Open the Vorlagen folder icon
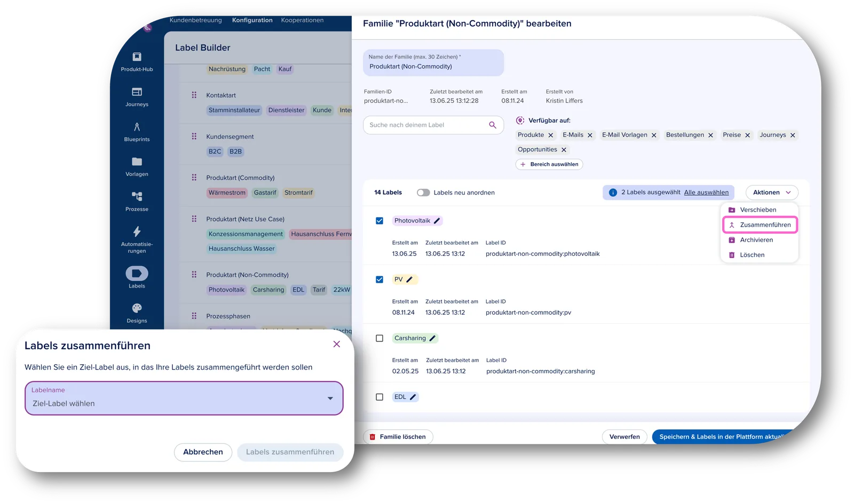This screenshot has width=854, height=504. click(x=137, y=162)
